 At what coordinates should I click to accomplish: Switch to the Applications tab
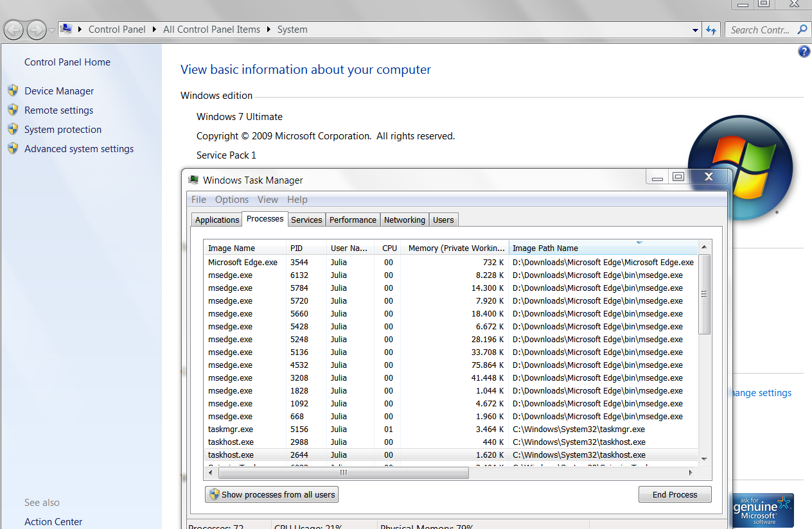pos(217,220)
